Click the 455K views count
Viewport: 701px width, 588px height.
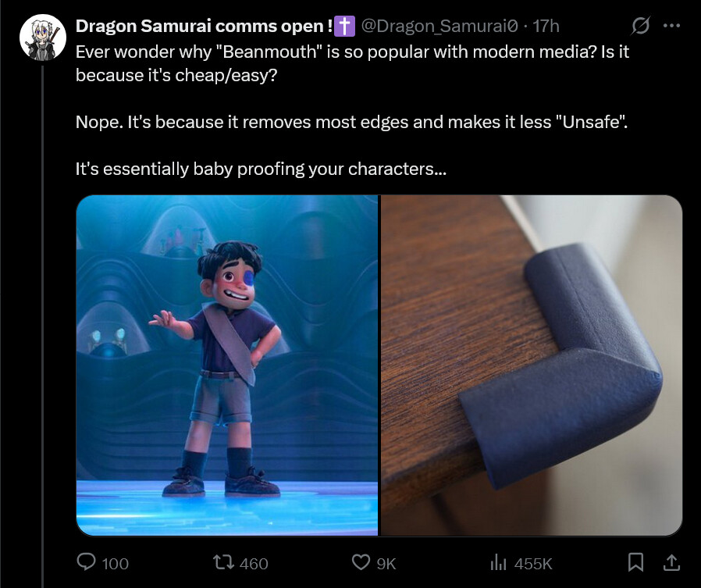coord(533,564)
